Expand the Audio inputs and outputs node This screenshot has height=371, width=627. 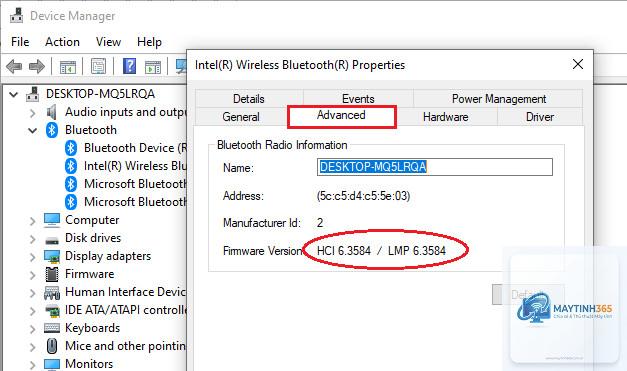(x=32, y=113)
